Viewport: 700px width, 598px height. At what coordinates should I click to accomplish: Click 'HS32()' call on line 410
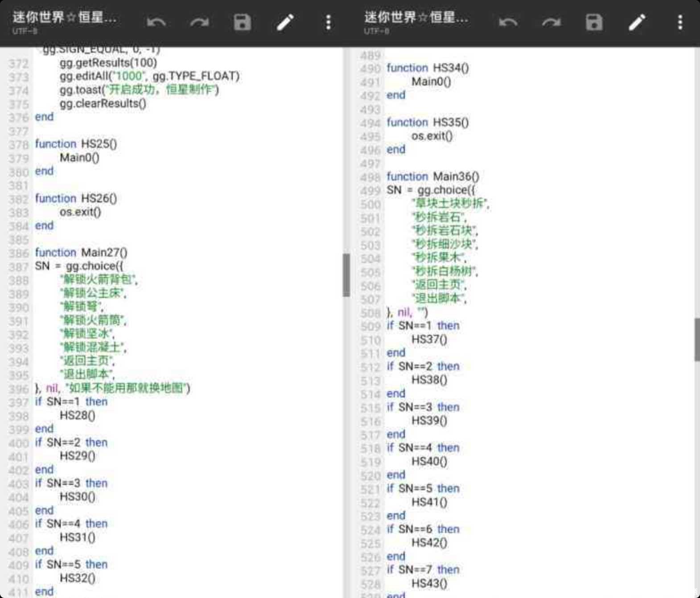coord(78,578)
